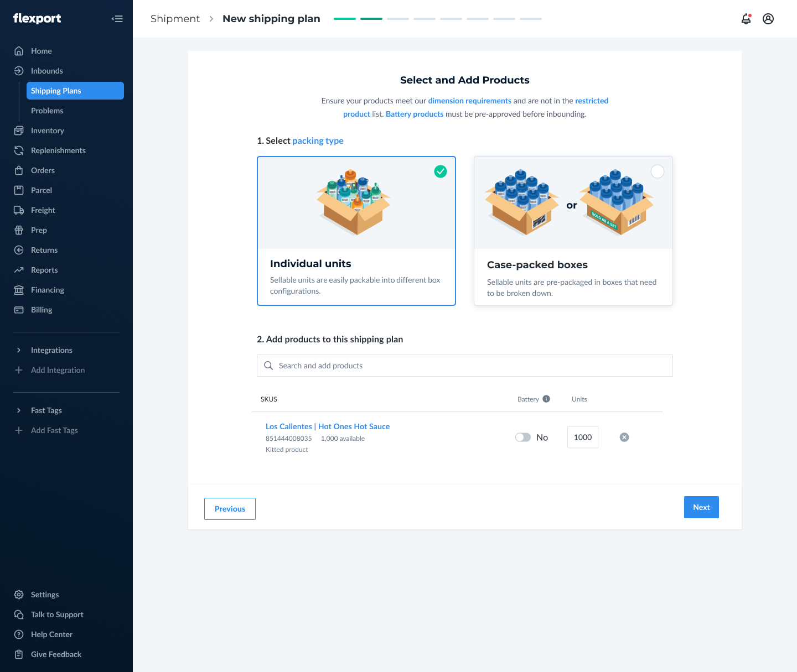Open the user account profile icon
This screenshot has height=672, width=797.
(768, 19)
